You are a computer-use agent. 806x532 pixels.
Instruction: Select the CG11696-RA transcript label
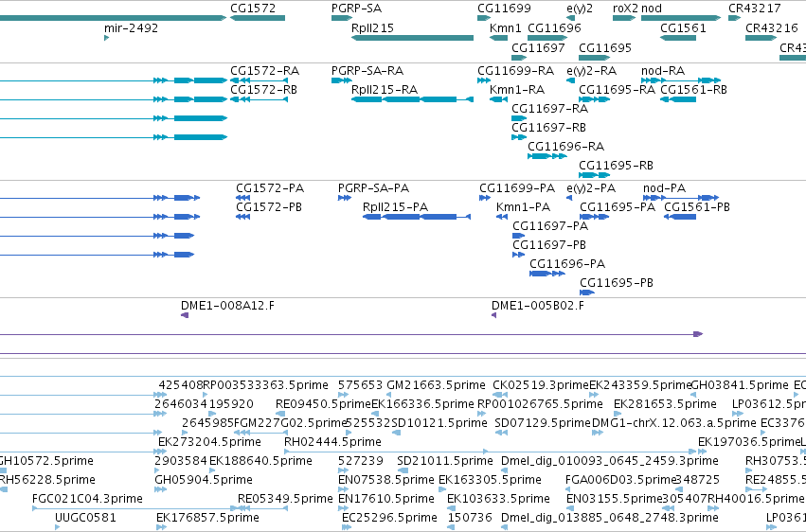tap(566, 147)
